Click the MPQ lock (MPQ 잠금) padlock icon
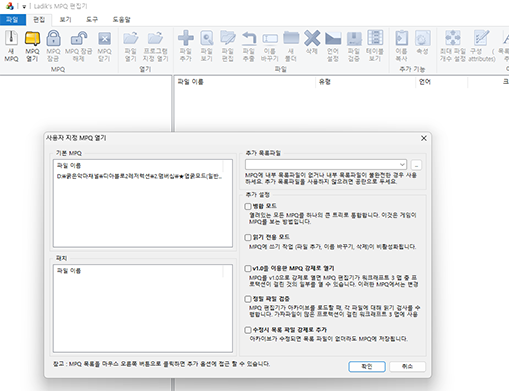This screenshot has width=509, height=391. 53,38
